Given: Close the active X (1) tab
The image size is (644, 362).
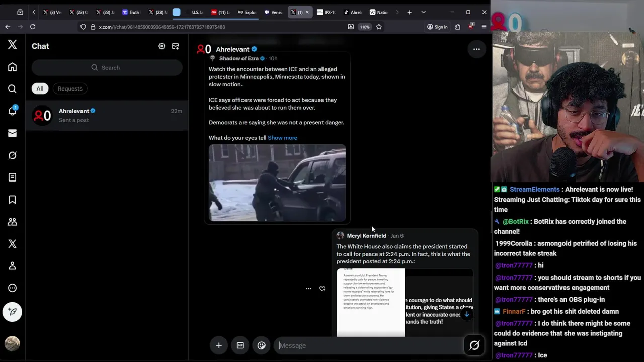Looking at the screenshot, I should click(x=307, y=12).
